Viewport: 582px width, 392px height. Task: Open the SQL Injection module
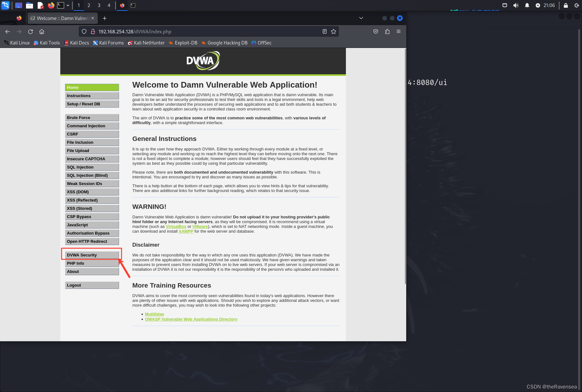coord(92,167)
